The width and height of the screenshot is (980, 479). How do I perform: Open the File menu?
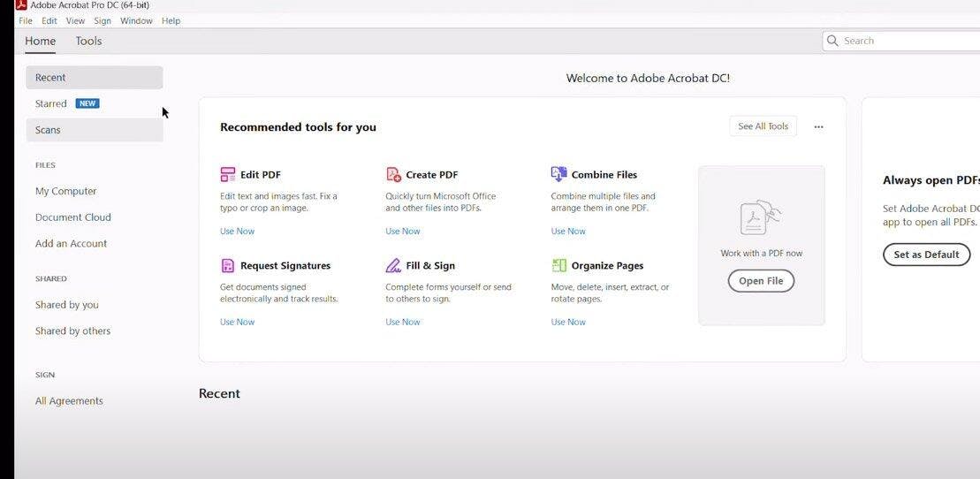(26, 20)
